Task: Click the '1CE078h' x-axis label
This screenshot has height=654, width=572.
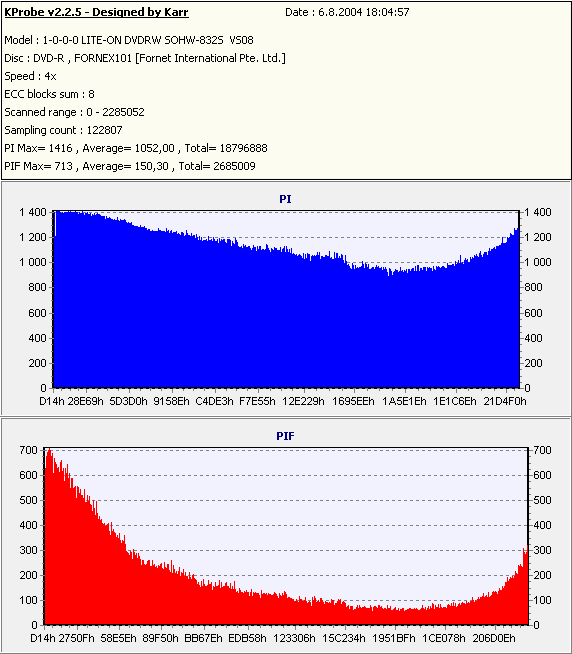Action: 444,638
